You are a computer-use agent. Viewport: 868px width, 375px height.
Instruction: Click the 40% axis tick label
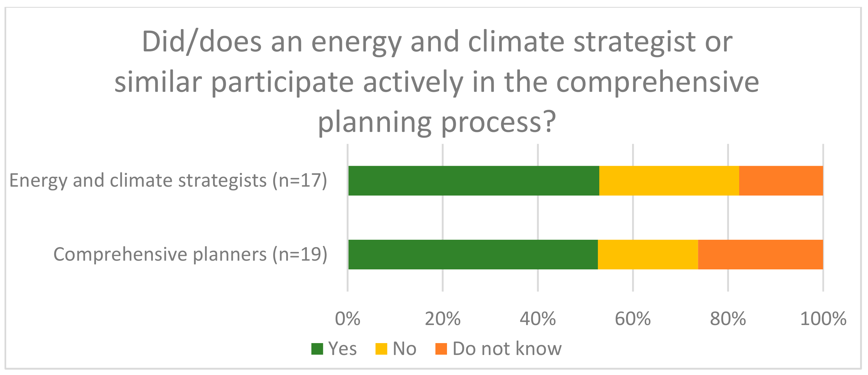[x=537, y=319]
